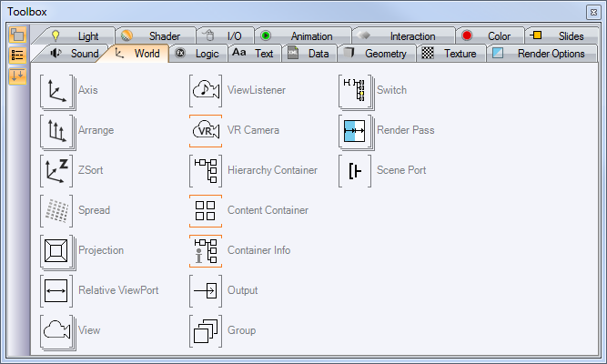Viewport: 607px width, 364px height.
Task: Select the Axis node icon
Action: tap(56, 91)
